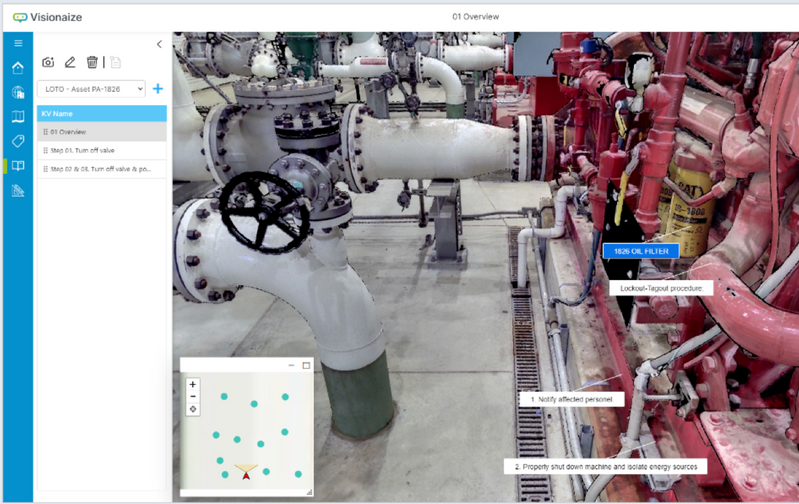This screenshot has width=799, height=504.
Task: Open the measurement ruler sidebar icon
Action: tap(17, 190)
